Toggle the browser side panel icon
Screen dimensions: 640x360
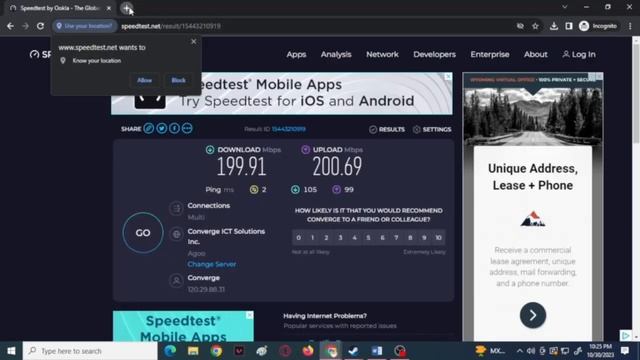tap(569, 26)
